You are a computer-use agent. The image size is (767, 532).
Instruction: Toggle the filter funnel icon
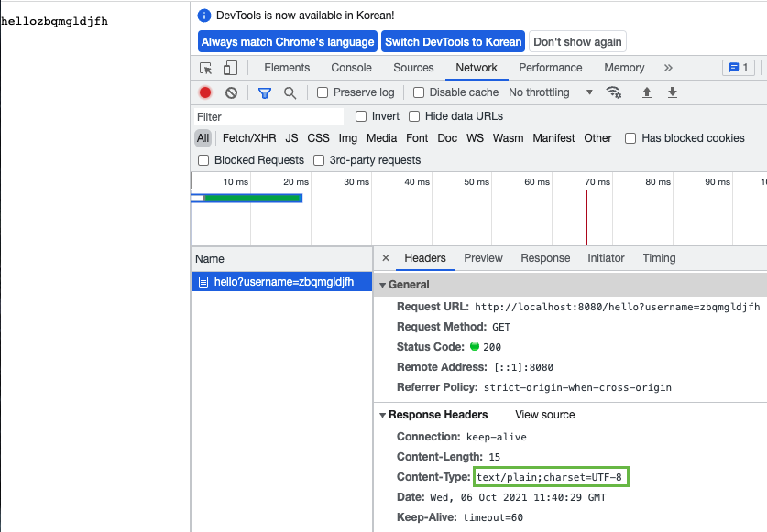265,92
